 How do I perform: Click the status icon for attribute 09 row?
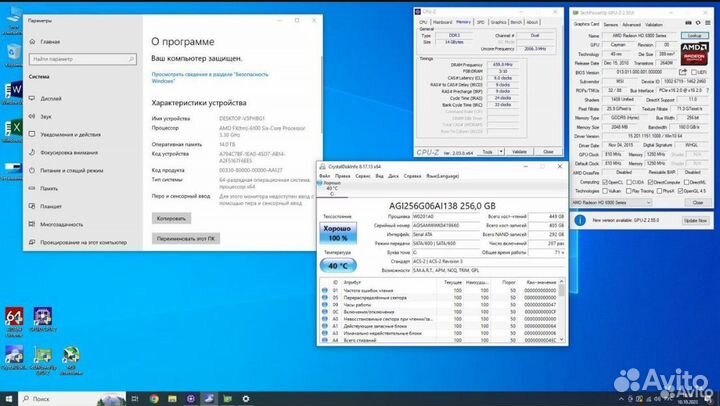click(x=325, y=304)
